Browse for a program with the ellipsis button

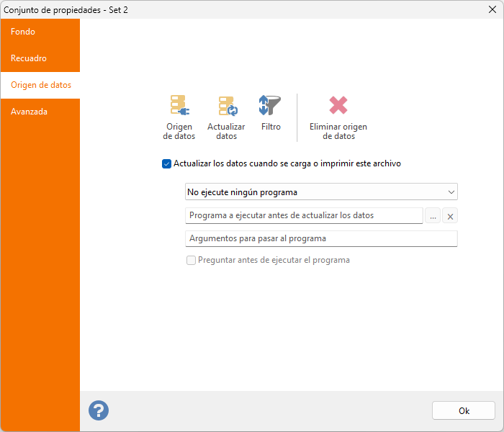(x=433, y=216)
